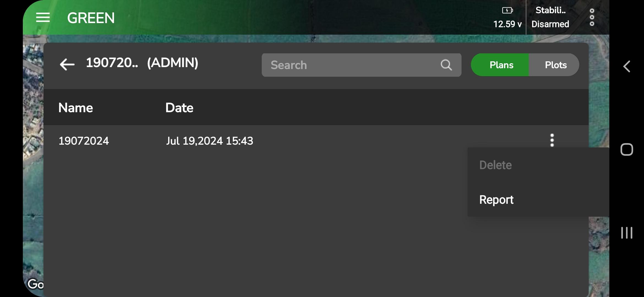Viewport: 644px width, 297px height.
Task: Toggle the Stabili.. flight mode status
Action: [550, 10]
